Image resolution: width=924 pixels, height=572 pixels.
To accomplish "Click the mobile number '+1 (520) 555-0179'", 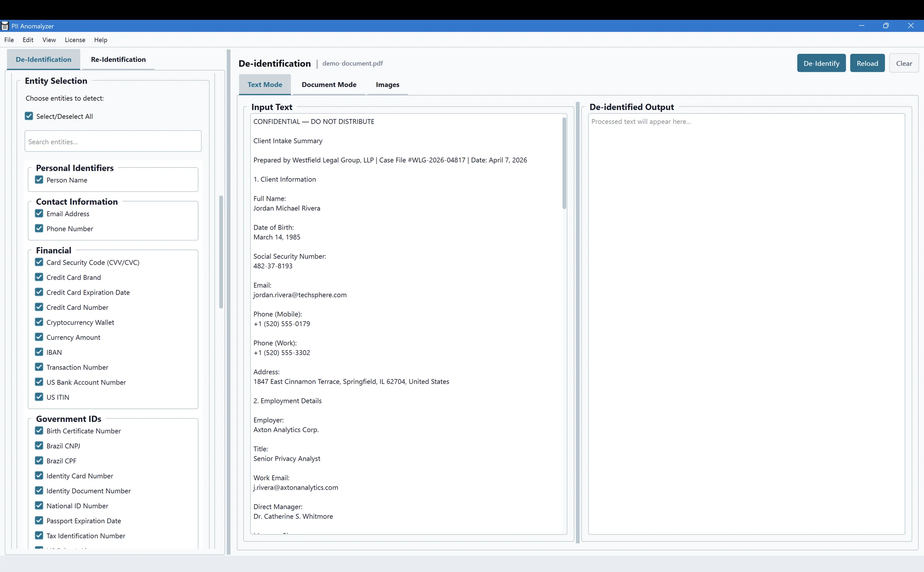I will click(x=282, y=324).
